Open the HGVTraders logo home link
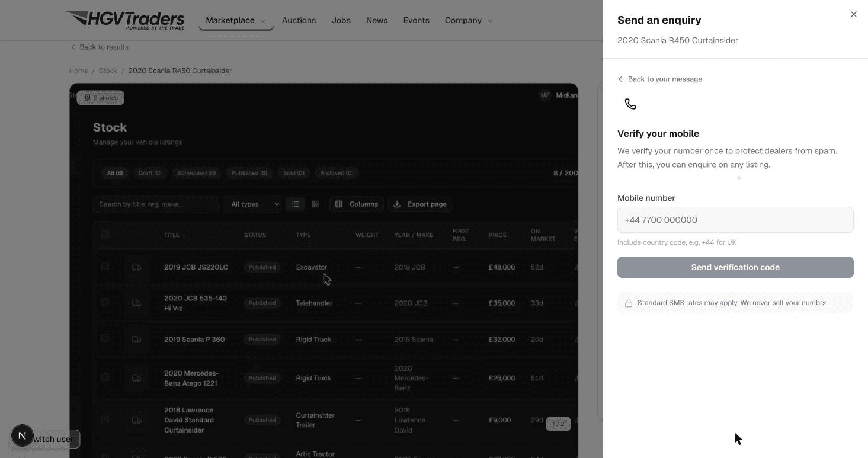This screenshot has width=868, height=458. click(125, 20)
